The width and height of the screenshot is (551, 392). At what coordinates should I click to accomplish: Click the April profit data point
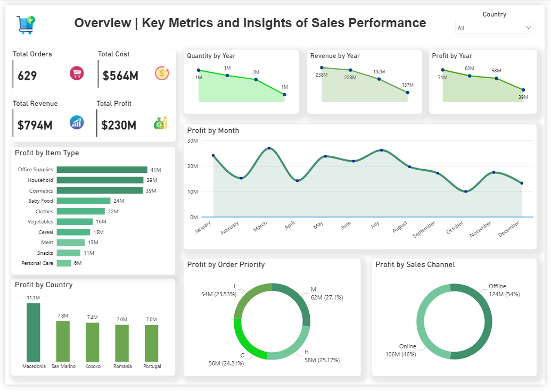point(297,181)
